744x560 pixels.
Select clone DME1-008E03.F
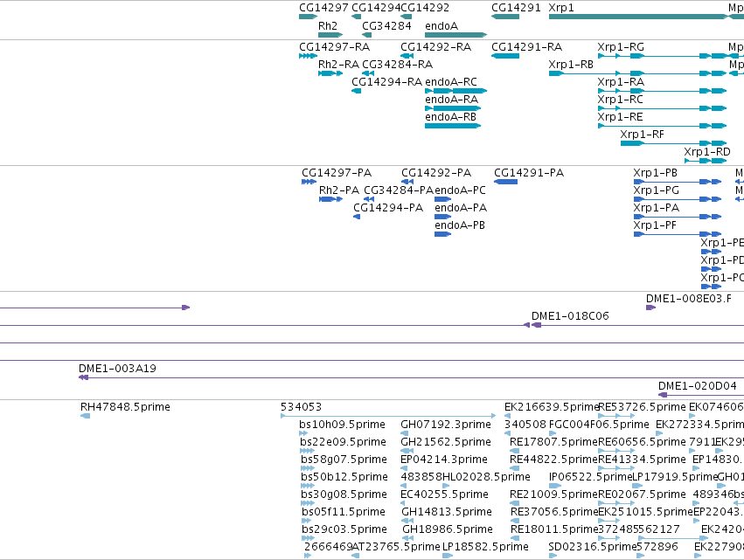pos(651,308)
